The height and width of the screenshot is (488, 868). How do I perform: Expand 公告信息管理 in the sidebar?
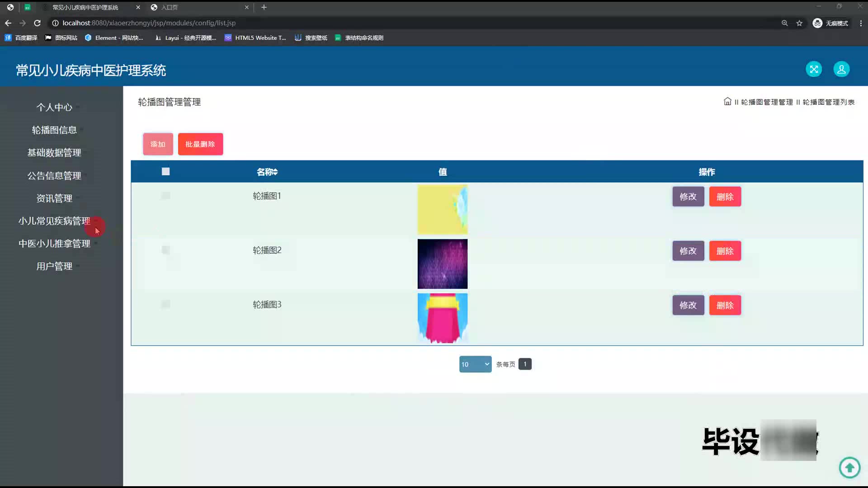pos(54,175)
